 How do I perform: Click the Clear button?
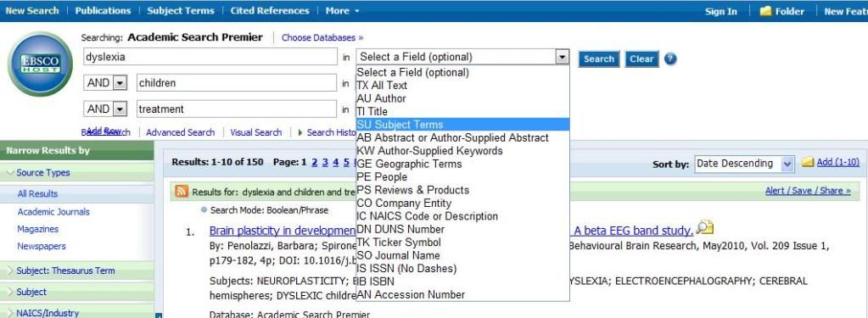pos(641,59)
